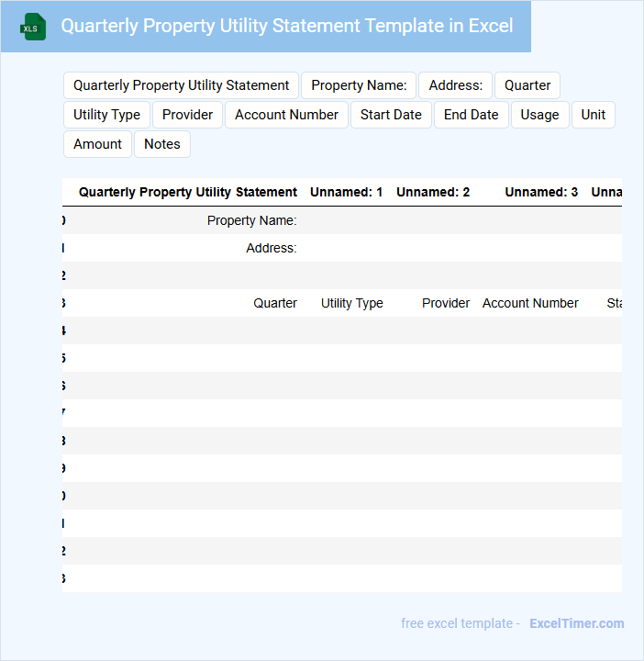644x661 pixels.
Task: Click the page title Quarterly Property Utility Statement Template
Action: coord(287,26)
